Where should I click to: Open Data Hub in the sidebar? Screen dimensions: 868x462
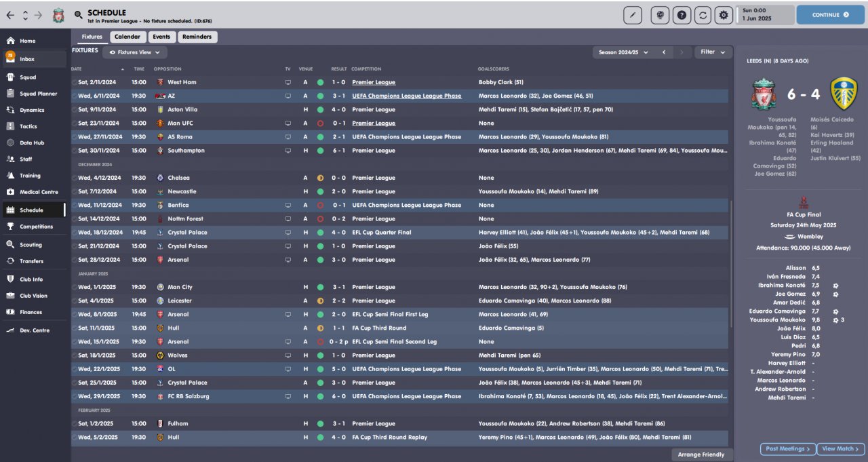[34, 142]
